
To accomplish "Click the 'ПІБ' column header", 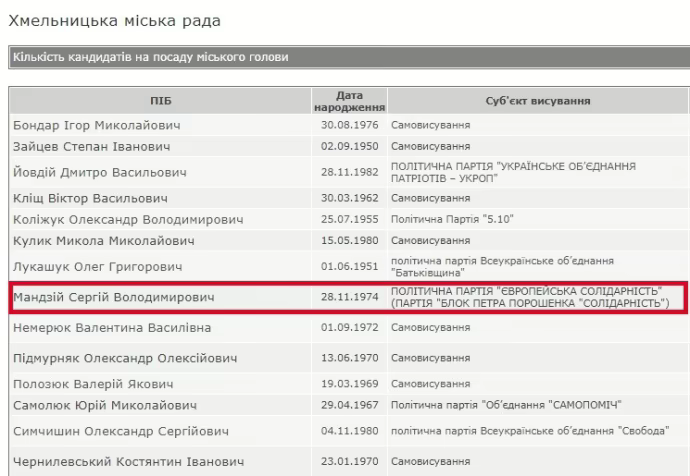I will click(x=160, y=101).
